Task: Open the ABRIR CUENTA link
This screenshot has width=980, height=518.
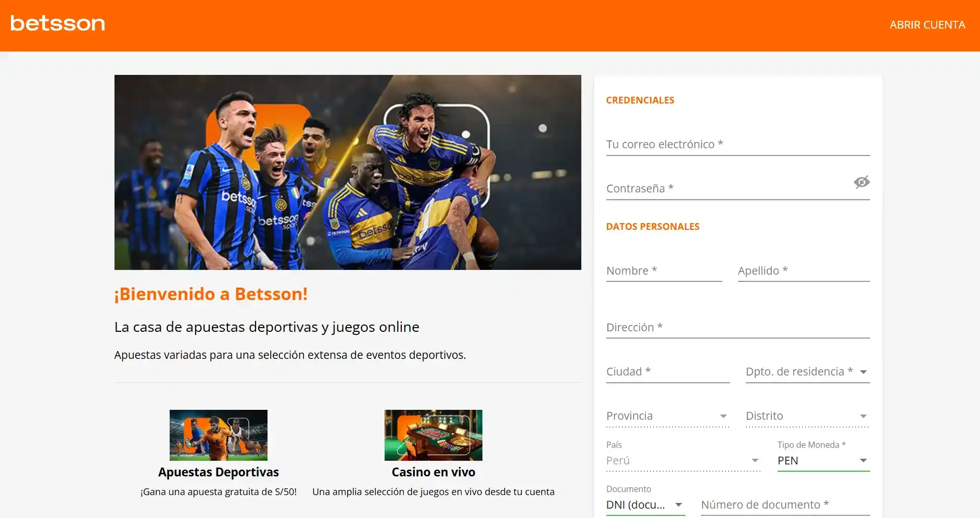Action: point(927,25)
